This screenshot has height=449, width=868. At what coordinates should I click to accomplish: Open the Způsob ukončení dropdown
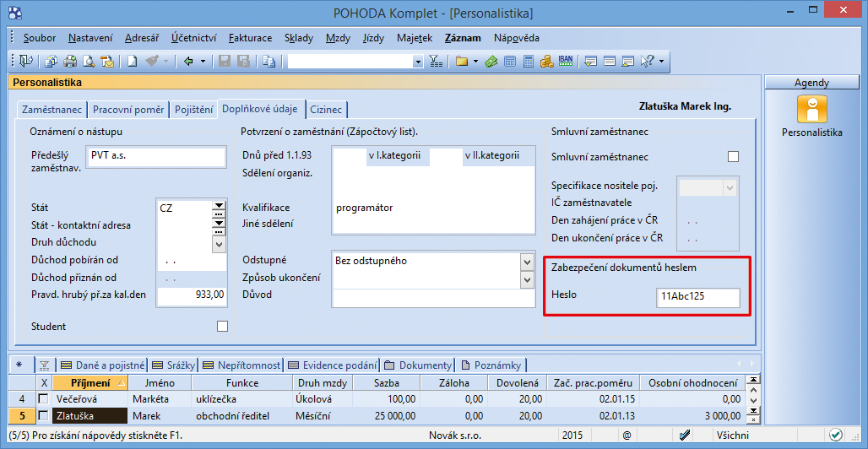pyautogui.click(x=526, y=279)
